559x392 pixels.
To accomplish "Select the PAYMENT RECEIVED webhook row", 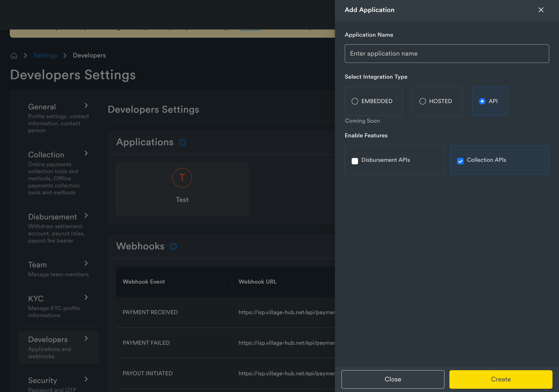I will [226, 312].
